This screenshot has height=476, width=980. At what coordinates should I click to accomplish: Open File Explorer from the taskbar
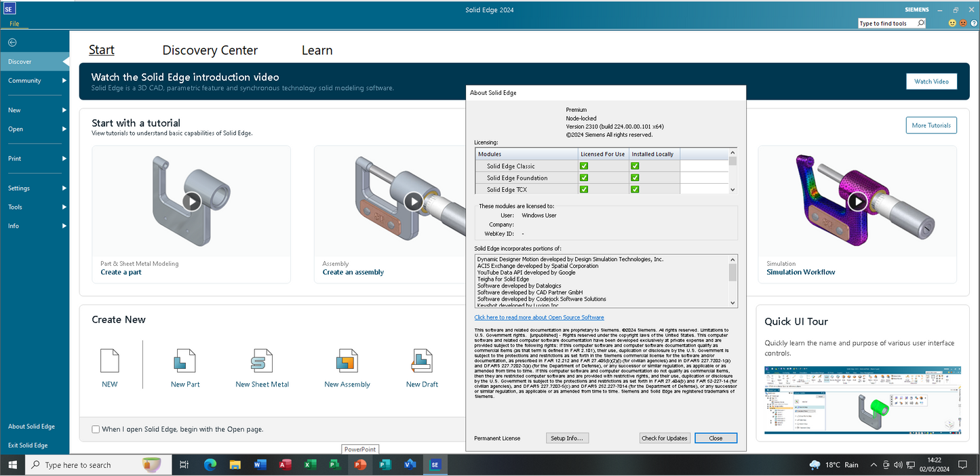(x=235, y=465)
